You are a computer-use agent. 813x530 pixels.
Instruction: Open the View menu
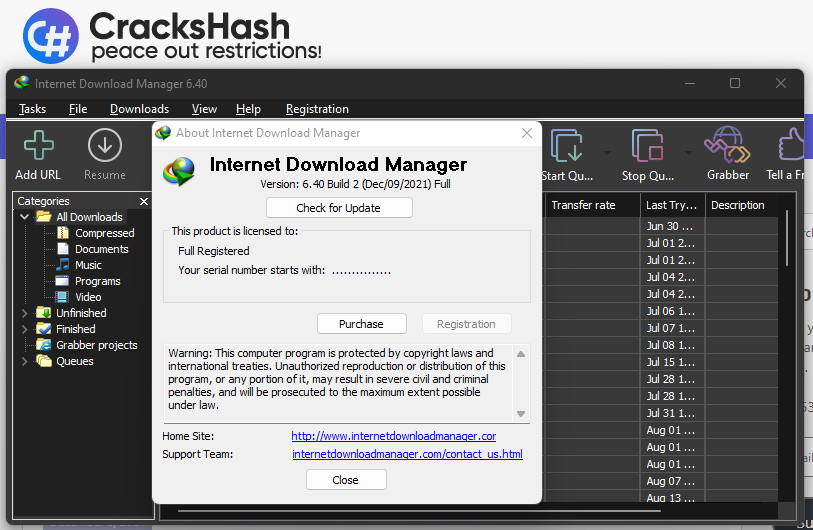tap(204, 109)
